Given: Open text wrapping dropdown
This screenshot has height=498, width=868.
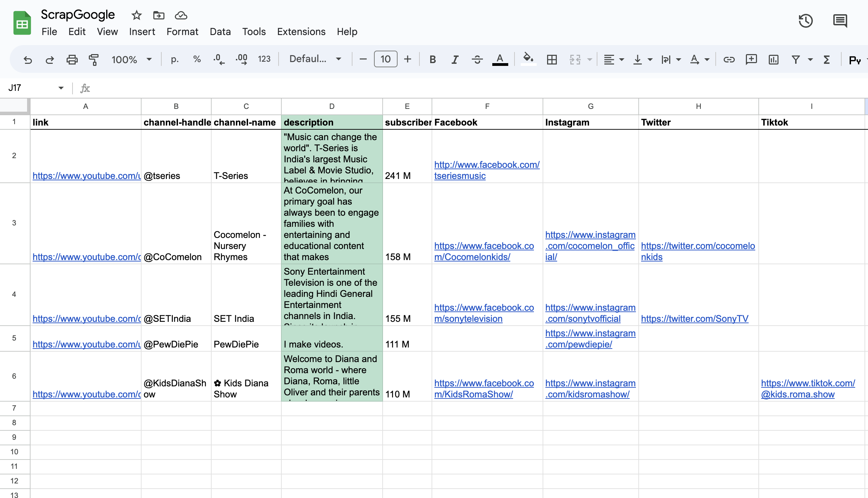Looking at the screenshot, I should pyautogui.click(x=671, y=60).
